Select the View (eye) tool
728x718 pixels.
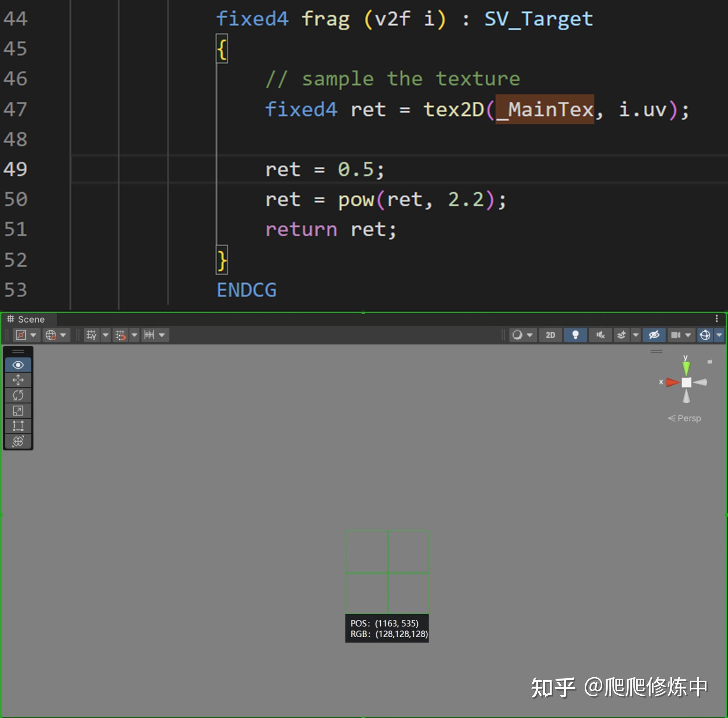click(18, 365)
